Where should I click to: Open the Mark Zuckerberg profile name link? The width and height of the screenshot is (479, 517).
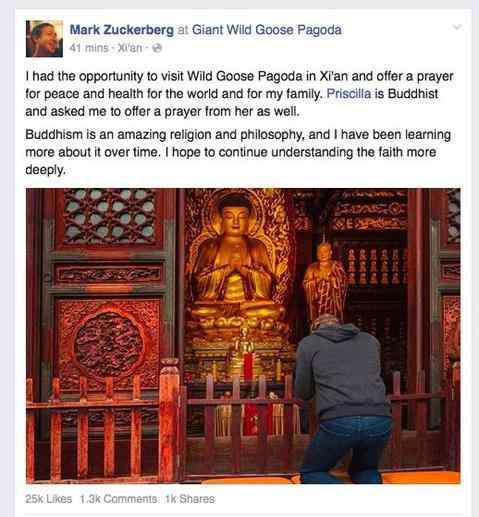coord(122,30)
